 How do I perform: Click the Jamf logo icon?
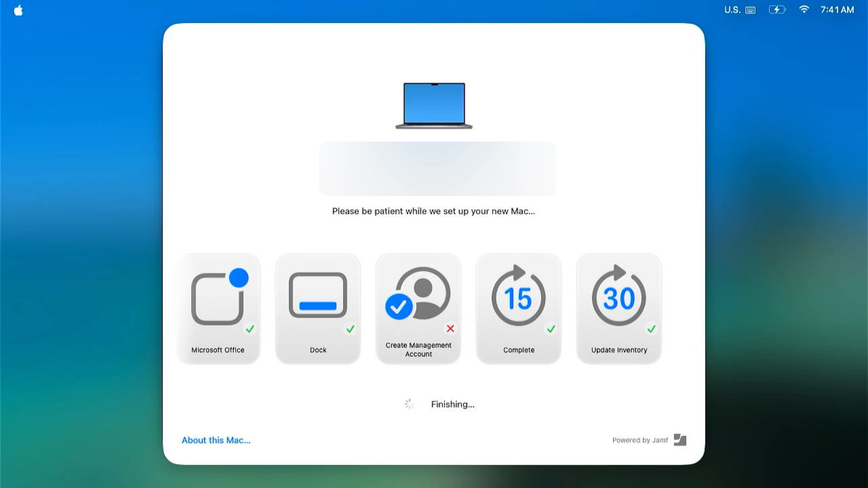pyautogui.click(x=680, y=440)
